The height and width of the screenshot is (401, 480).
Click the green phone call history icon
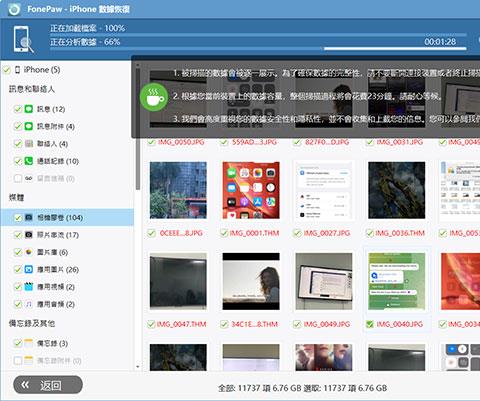(29, 161)
